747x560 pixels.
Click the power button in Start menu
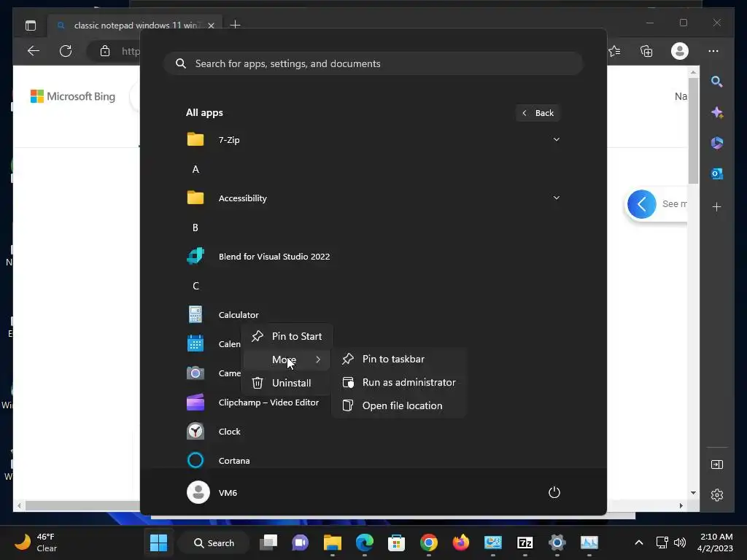point(554,492)
